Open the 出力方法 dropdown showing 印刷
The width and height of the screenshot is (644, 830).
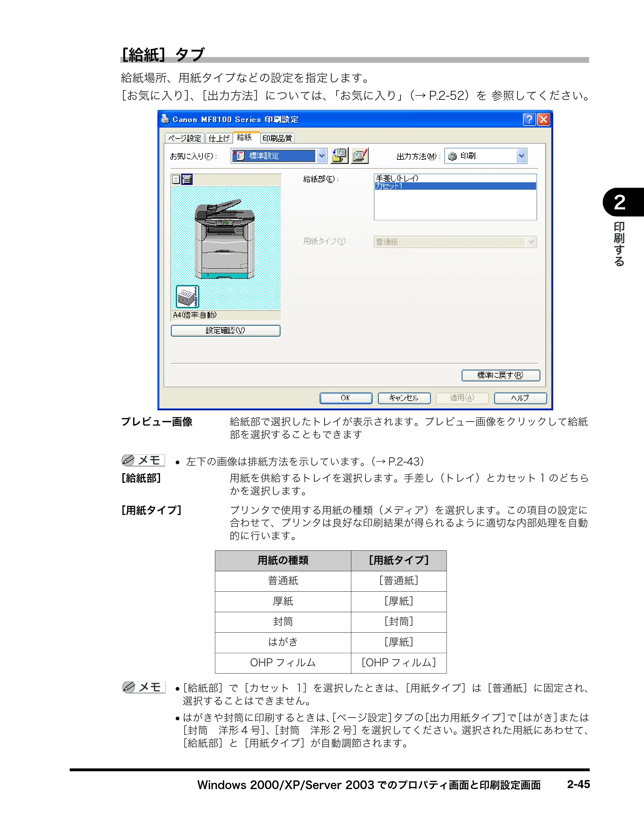[486, 156]
